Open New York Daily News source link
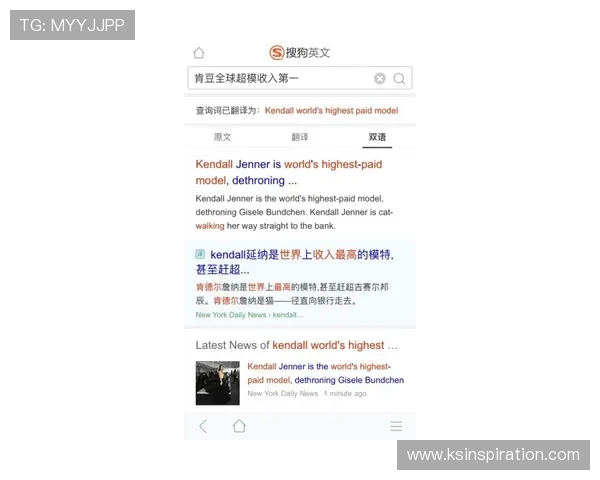The height and width of the screenshot is (480, 600). click(x=249, y=315)
